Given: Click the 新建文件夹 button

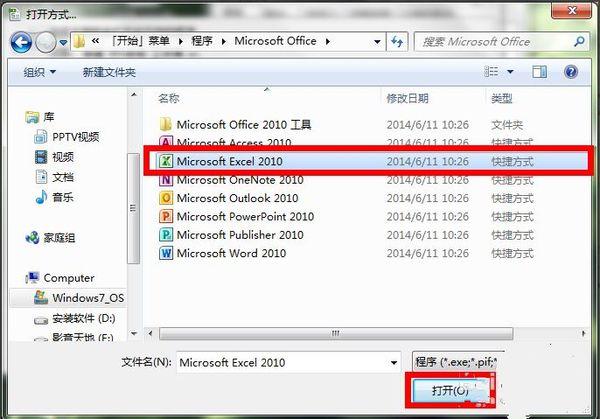Looking at the screenshot, I should click(x=109, y=72).
